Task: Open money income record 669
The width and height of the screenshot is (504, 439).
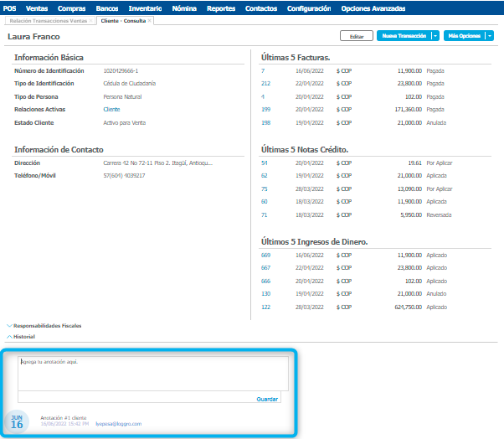Action: 265,255
